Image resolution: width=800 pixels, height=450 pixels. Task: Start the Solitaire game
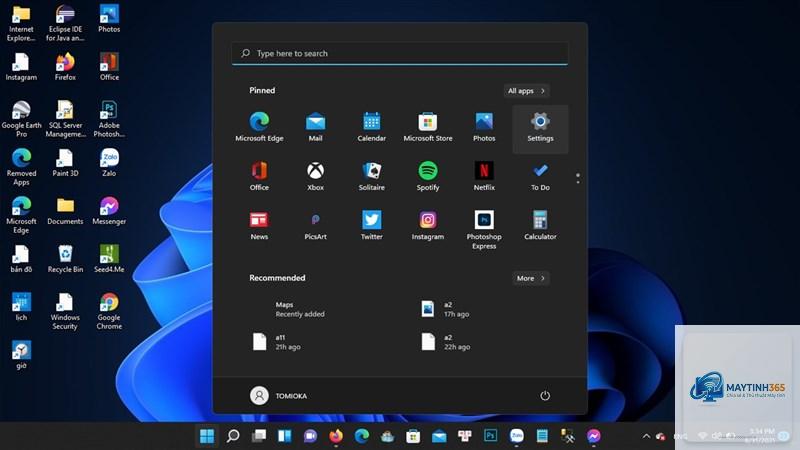click(371, 176)
